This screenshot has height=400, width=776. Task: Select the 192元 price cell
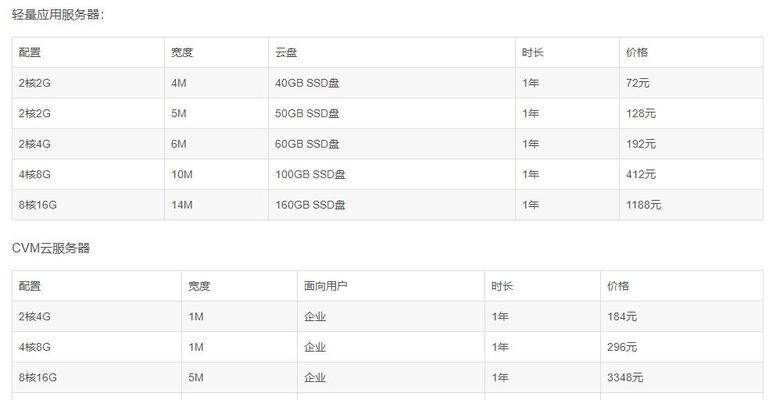click(641, 144)
